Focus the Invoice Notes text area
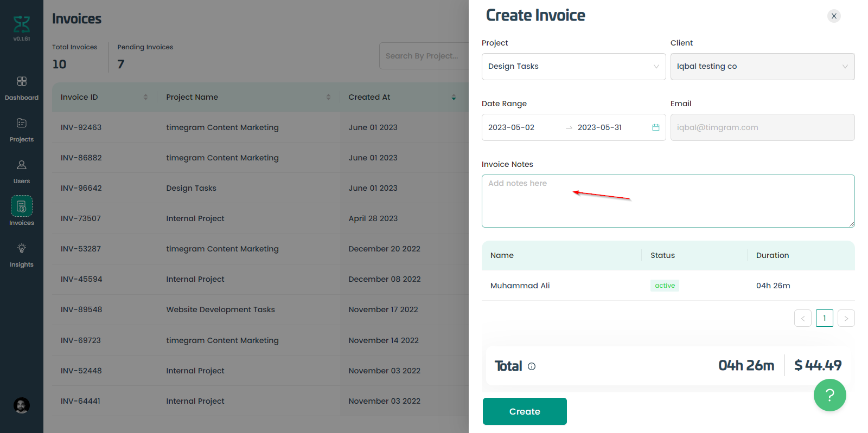 668,201
